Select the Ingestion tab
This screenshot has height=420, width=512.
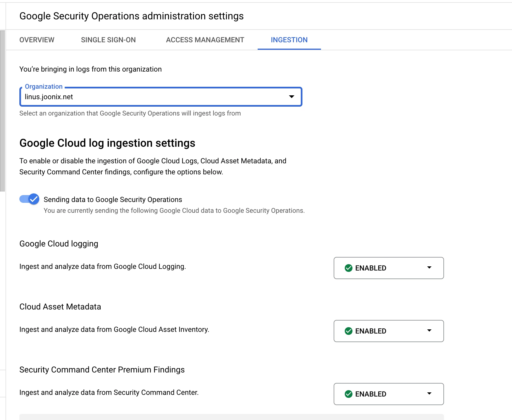point(289,40)
